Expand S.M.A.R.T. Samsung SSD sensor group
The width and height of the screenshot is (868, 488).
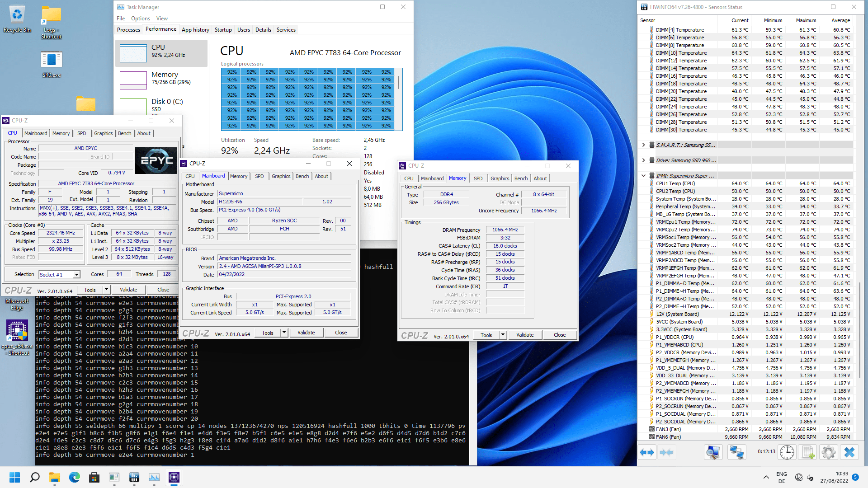643,145
